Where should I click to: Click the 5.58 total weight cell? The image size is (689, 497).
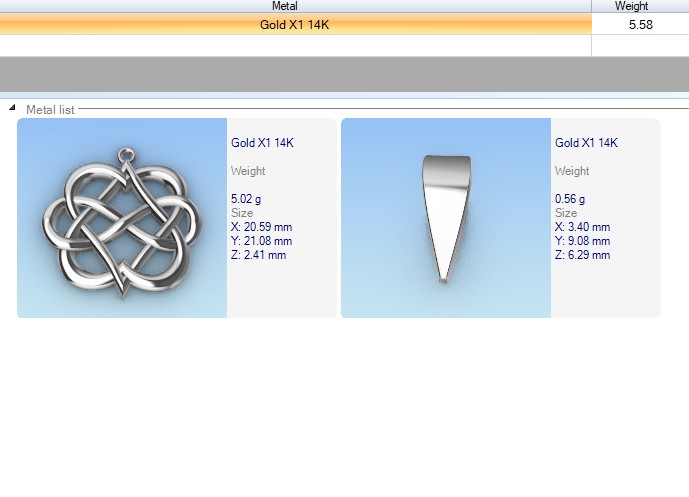[640, 25]
